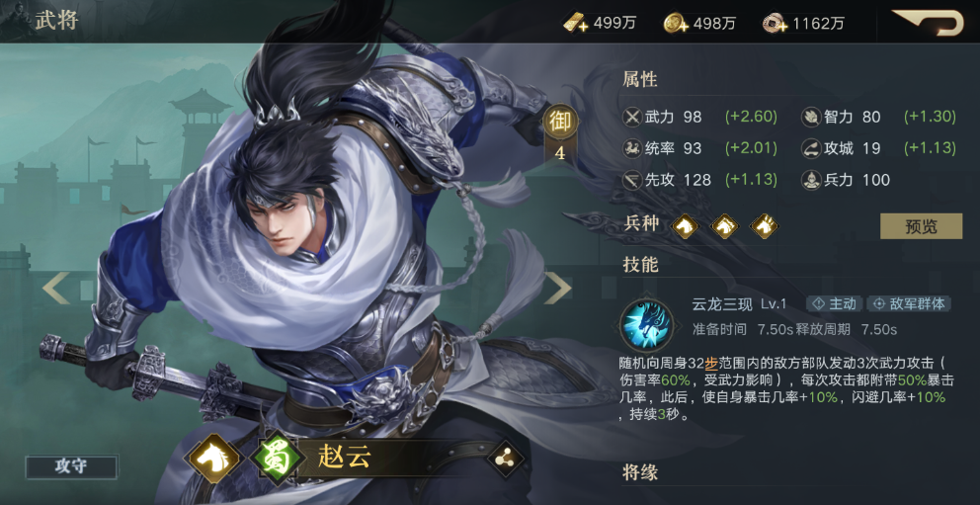Go back using the return arrow

(928, 22)
